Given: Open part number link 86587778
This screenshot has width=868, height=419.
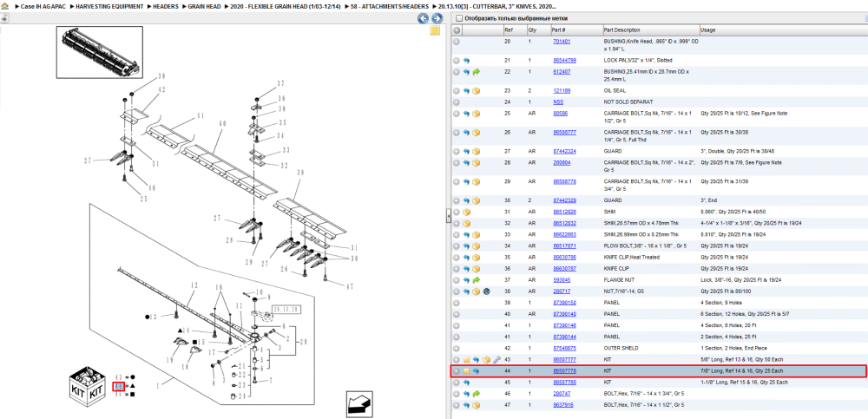Looking at the screenshot, I should [564, 370].
